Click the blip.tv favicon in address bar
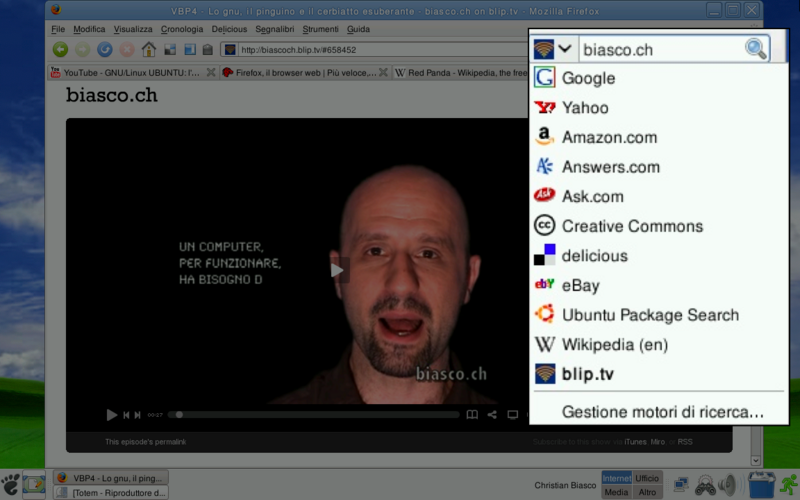The width and height of the screenshot is (800, 500). pos(230,49)
